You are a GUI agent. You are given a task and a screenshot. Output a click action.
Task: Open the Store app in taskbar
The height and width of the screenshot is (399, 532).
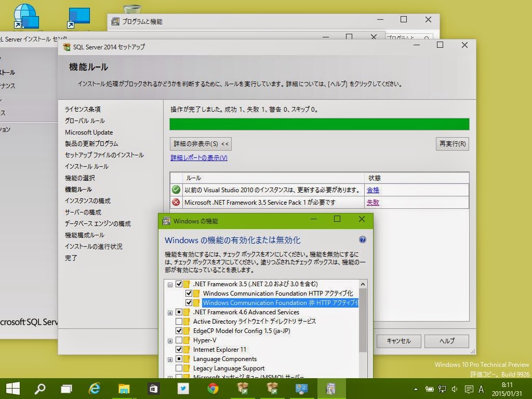click(x=153, y=389)
